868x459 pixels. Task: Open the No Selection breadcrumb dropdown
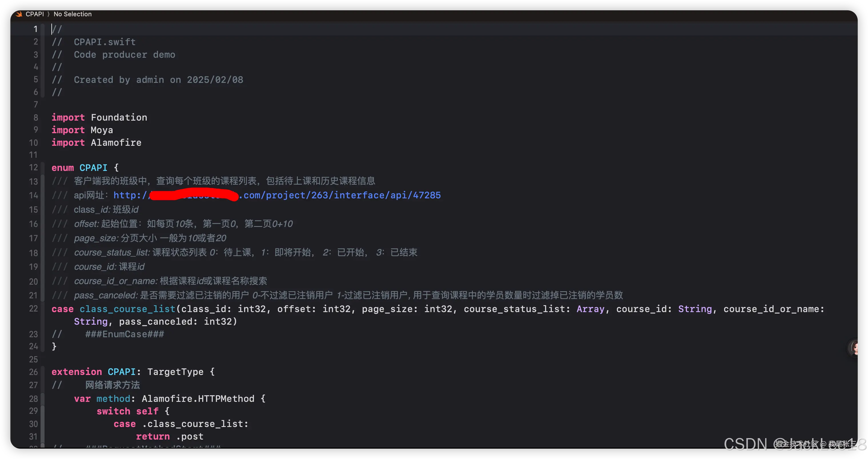[x=73, y=14]
